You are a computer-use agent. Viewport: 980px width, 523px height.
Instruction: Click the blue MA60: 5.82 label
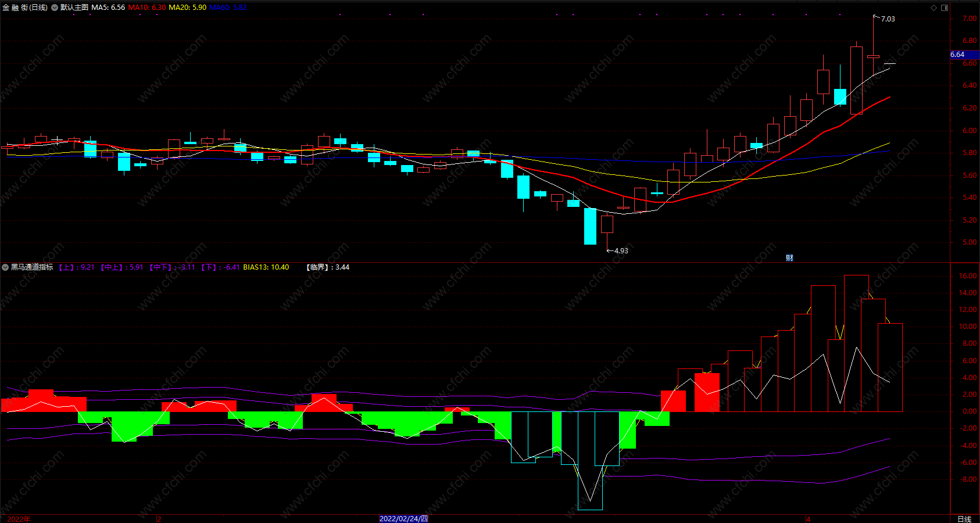point(228,8)
